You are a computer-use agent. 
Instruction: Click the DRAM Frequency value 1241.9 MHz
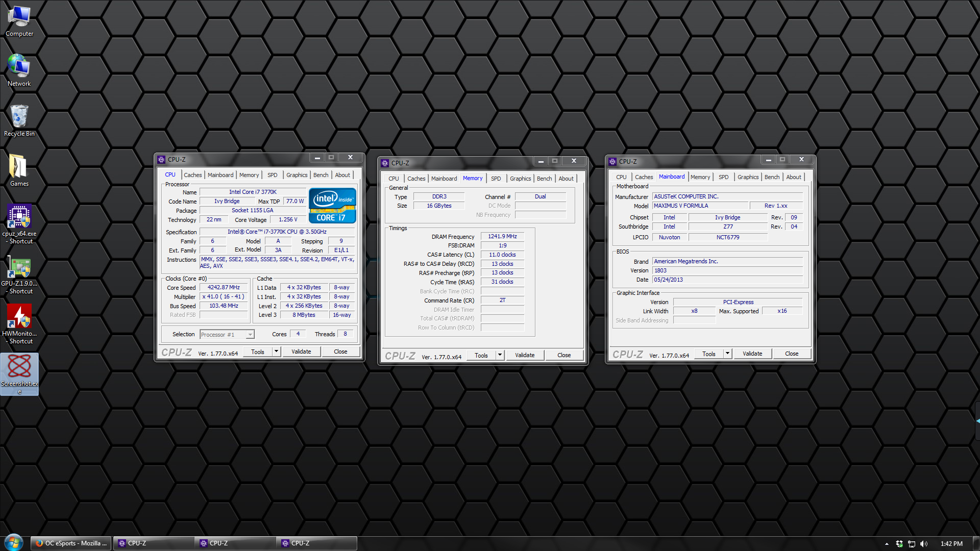pos(502,237)
